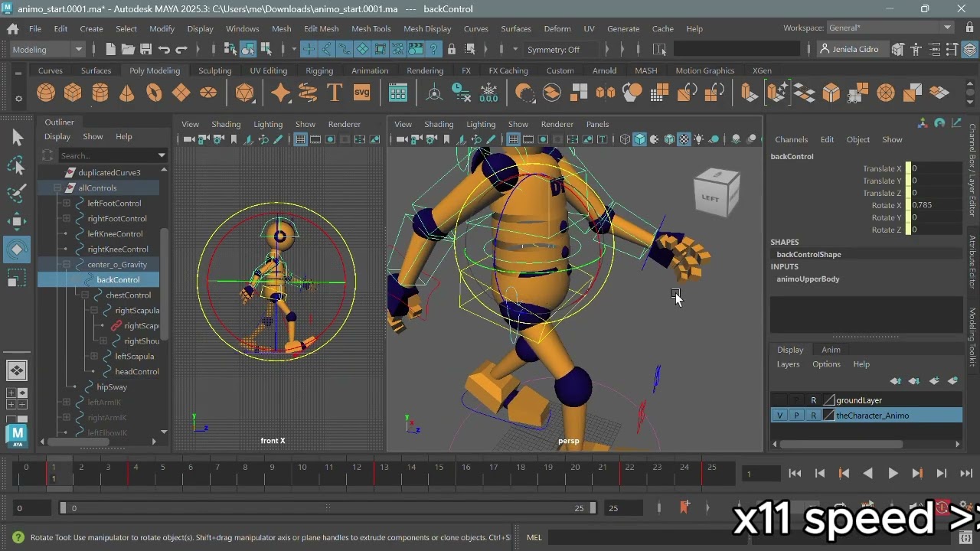Toggle the grid in the persp viewport toolbar
Image resolution: width=980 pixels, height=551 pixels.
point(513,139)
